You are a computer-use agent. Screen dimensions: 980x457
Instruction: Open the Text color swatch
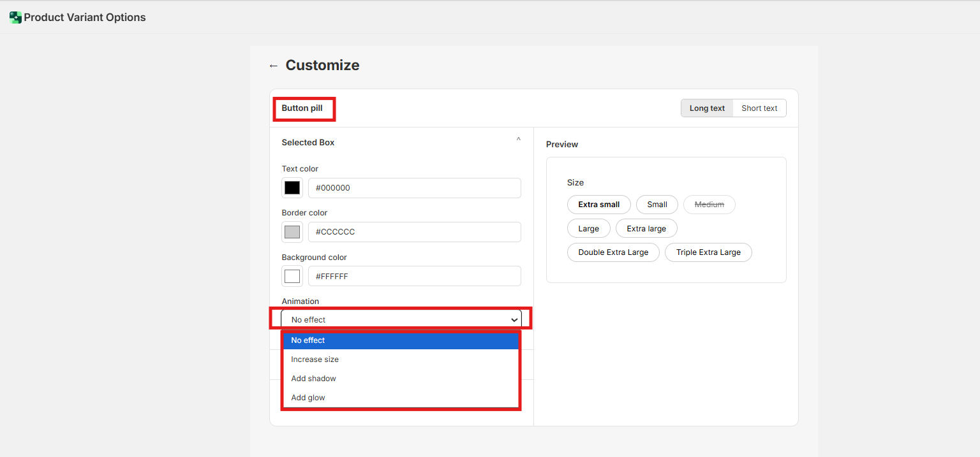click(292, 188)
